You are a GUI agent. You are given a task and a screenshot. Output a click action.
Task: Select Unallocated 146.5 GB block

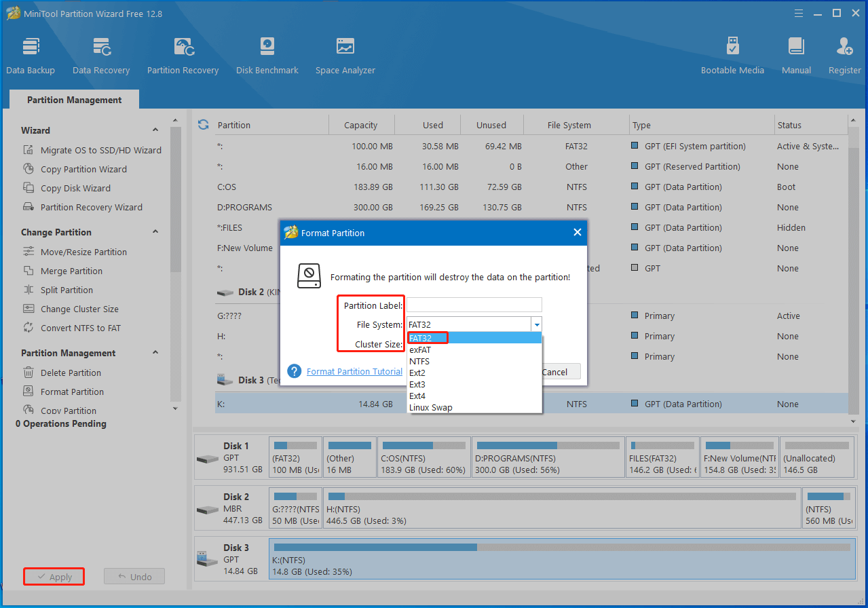[x=817, y=458]
